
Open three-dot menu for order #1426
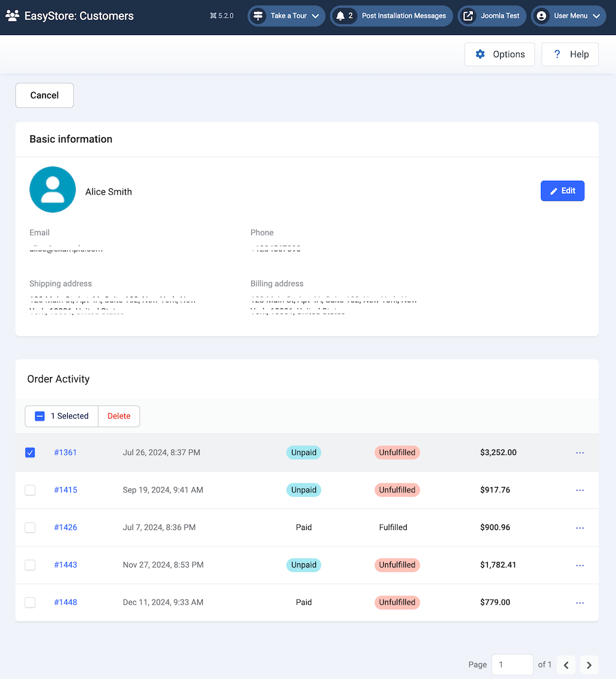click(x=579, y=528)
